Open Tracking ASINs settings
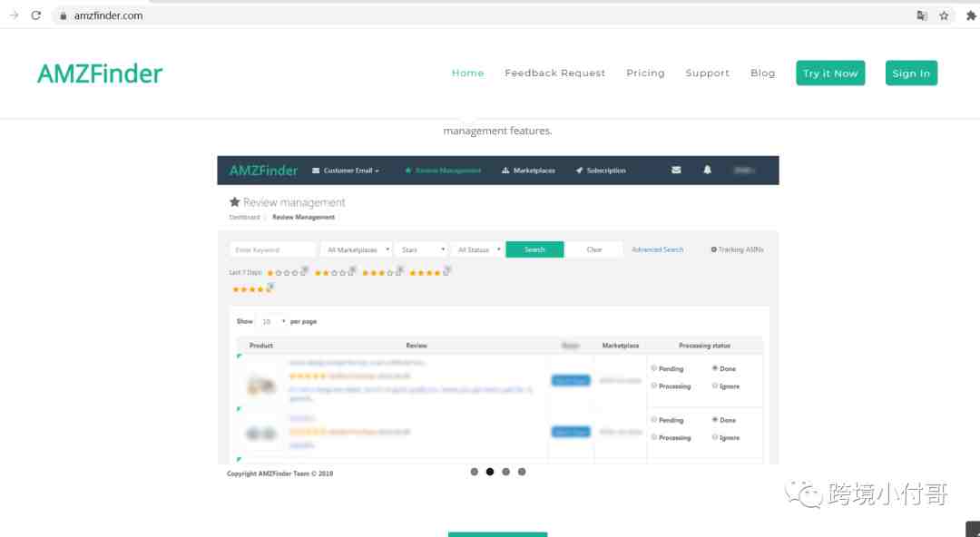 [x=737, y=249]
